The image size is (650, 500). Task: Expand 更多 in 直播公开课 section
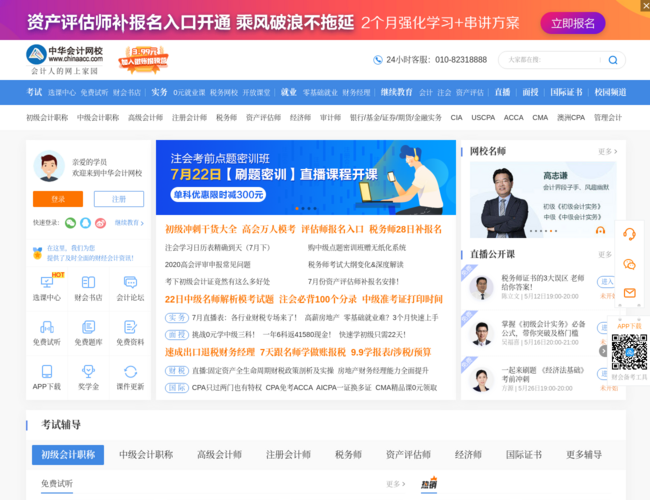tap(605, 254)
